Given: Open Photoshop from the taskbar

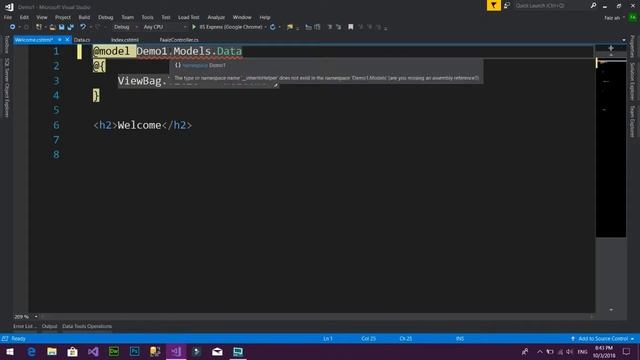Looking at the screenshot, I should (x=134, y=351).
